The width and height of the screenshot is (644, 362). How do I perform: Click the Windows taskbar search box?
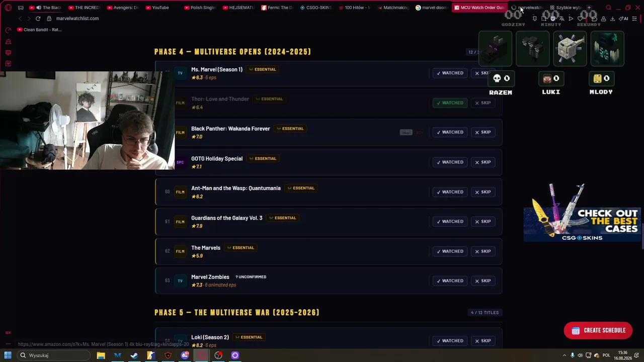(54, 355)
